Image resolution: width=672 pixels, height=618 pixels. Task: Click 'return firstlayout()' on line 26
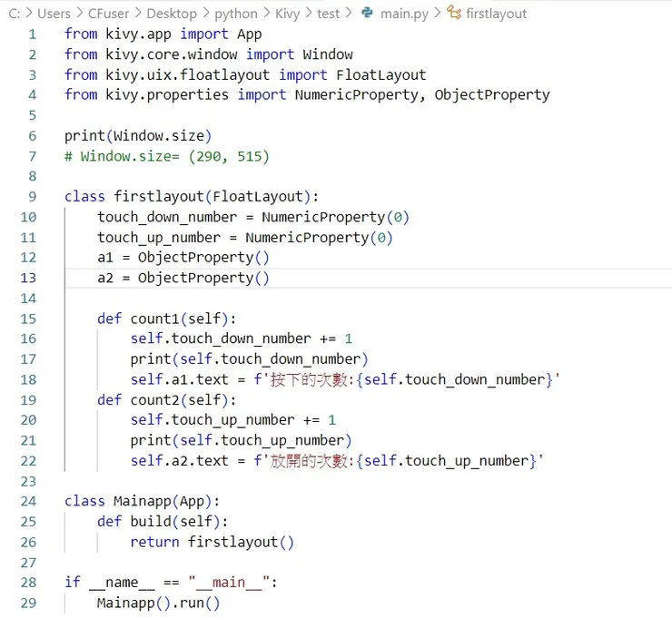click(x=212, y=542)
